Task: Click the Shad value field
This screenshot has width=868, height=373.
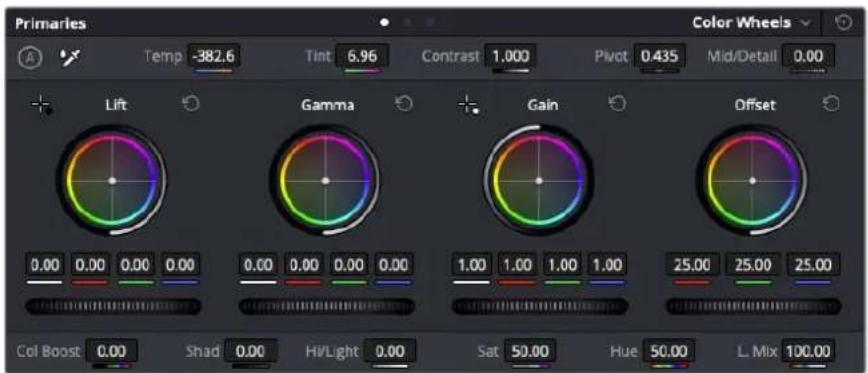Action: pos(251,351)
